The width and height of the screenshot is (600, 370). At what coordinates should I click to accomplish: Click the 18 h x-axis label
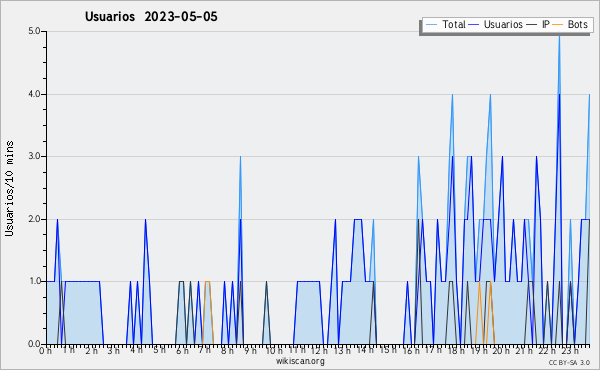click(456, 351)
